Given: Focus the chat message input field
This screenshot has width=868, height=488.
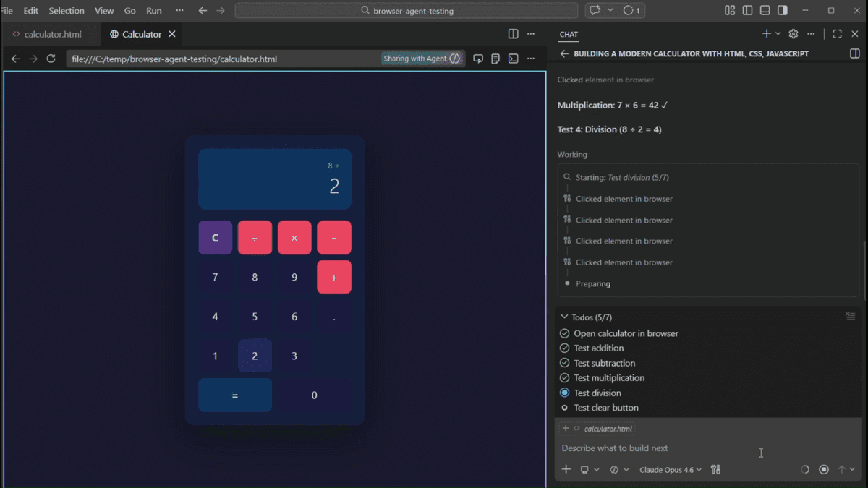Looking at the screenshot, I should coord(708,448).
